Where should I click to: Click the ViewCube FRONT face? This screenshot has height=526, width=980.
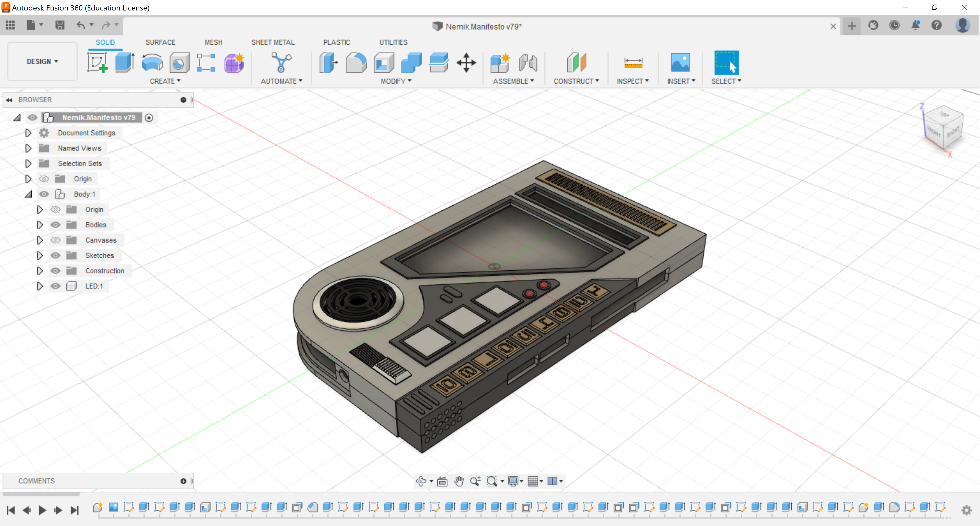coord(934,132)
